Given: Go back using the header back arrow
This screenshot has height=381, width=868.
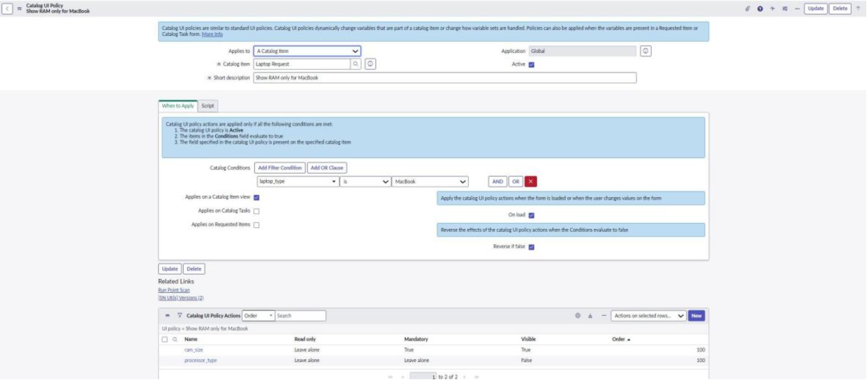Looking at the screenshot, I should pos(7,9).
